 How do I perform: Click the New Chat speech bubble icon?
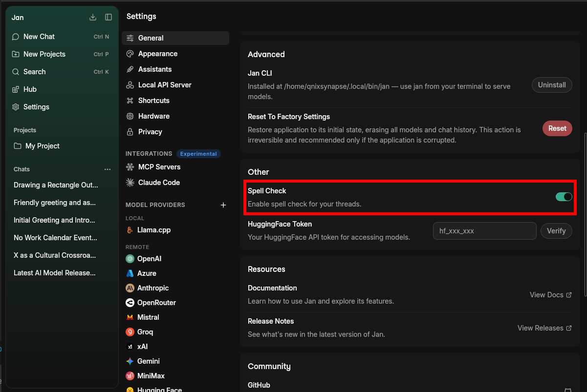click(16, 37)
